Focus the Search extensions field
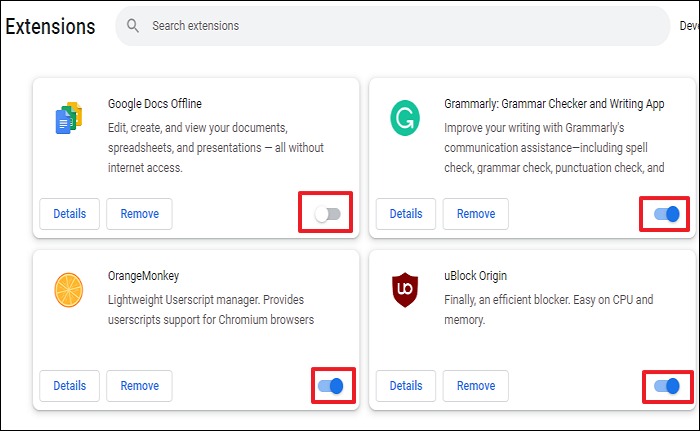Viewport: 700px width, 431px height. pos(400,24)
